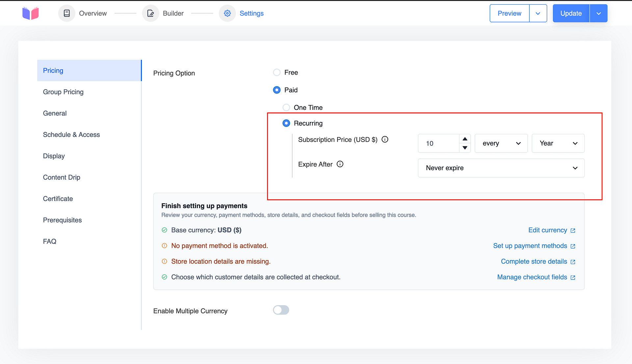Decrease subscription price with down arrow
This screenshot has width=632, height=364.
[x=465, y=148]
